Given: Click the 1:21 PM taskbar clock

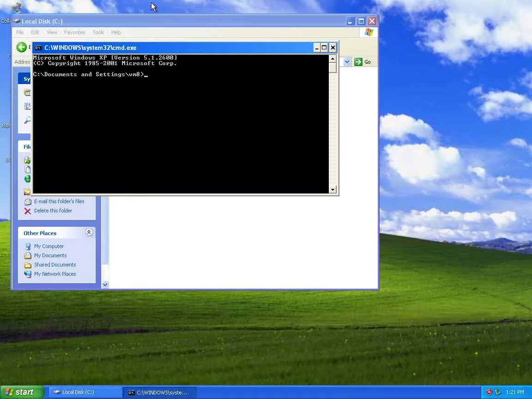Looking at the screenshot, I should pos(515,392).
